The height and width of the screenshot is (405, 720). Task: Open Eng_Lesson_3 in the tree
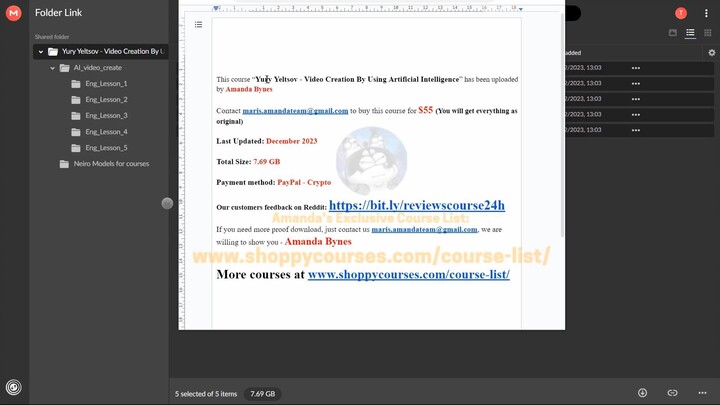(107, 116)
